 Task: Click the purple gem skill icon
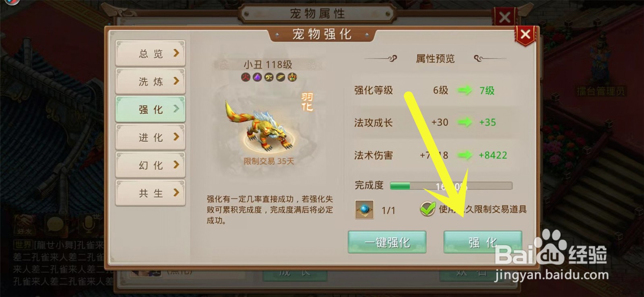click(257, 77)
